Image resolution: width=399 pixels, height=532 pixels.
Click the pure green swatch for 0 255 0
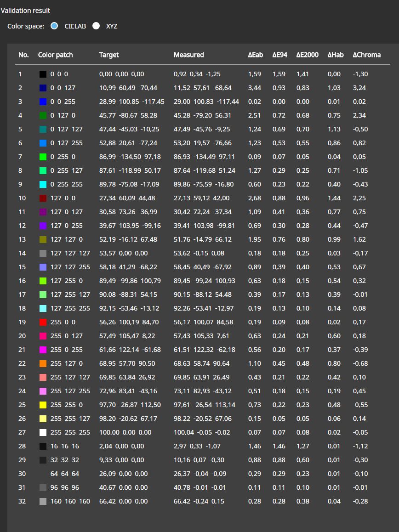(x=43, y=157)
